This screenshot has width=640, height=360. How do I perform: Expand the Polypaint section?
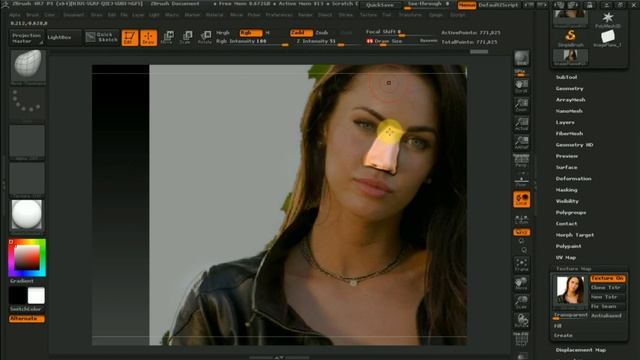point(569,246)
